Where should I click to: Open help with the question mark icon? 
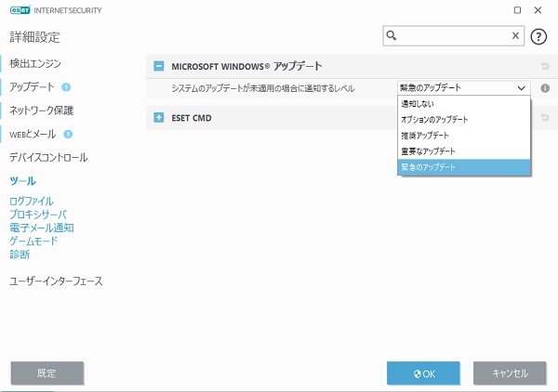[x=538, y=36]
